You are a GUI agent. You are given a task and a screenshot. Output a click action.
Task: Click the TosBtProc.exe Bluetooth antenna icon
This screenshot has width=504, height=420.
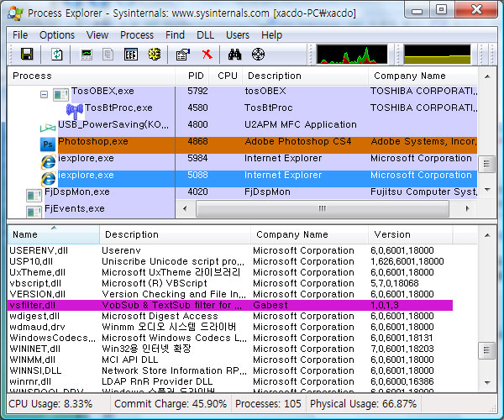point(75,111)
